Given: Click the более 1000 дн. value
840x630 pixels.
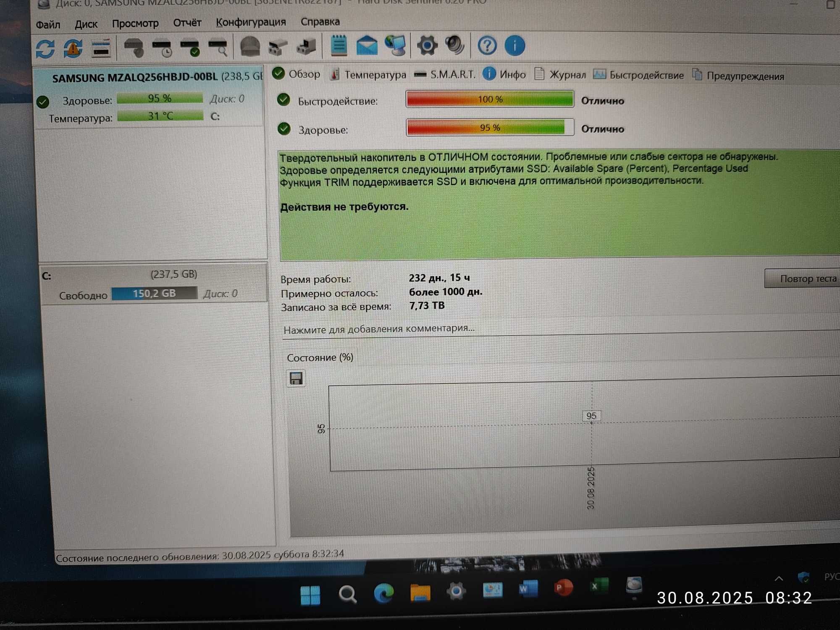Looking at the screenshot, I should click(446, 291).
